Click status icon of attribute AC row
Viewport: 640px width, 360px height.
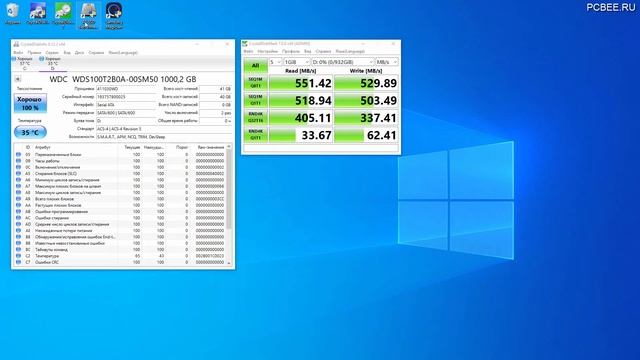(18, 218)
